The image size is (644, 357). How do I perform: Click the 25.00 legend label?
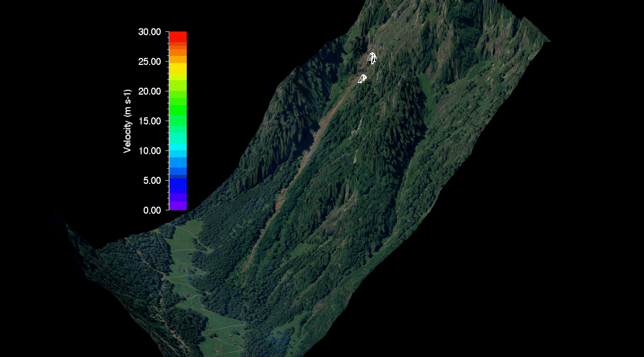(149, 62)
